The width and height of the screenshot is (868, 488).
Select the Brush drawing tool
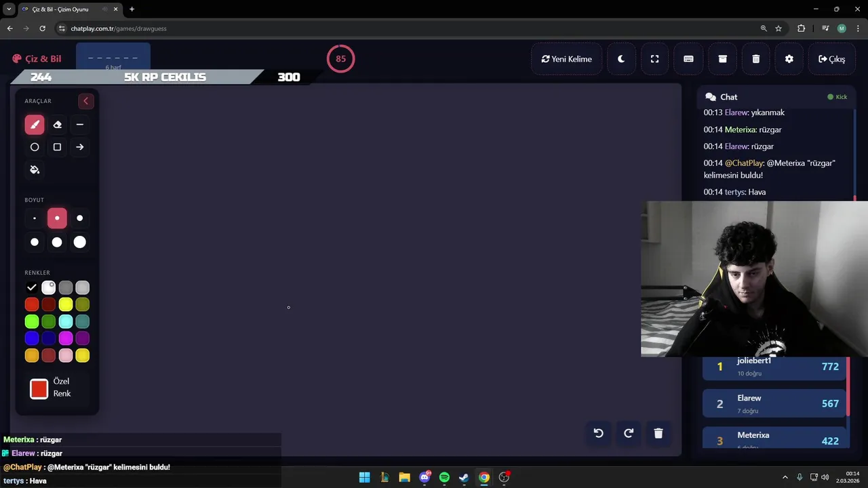35,125
